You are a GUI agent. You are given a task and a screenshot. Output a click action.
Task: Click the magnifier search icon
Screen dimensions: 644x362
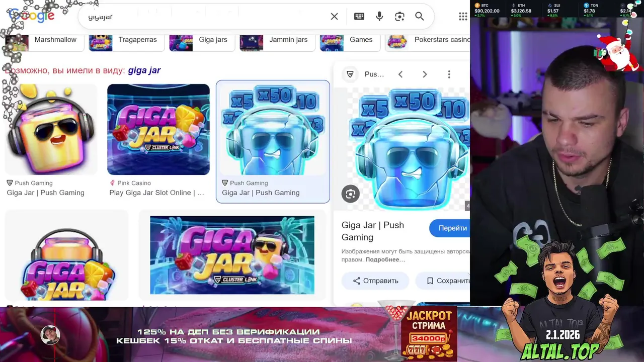point(420,17)
